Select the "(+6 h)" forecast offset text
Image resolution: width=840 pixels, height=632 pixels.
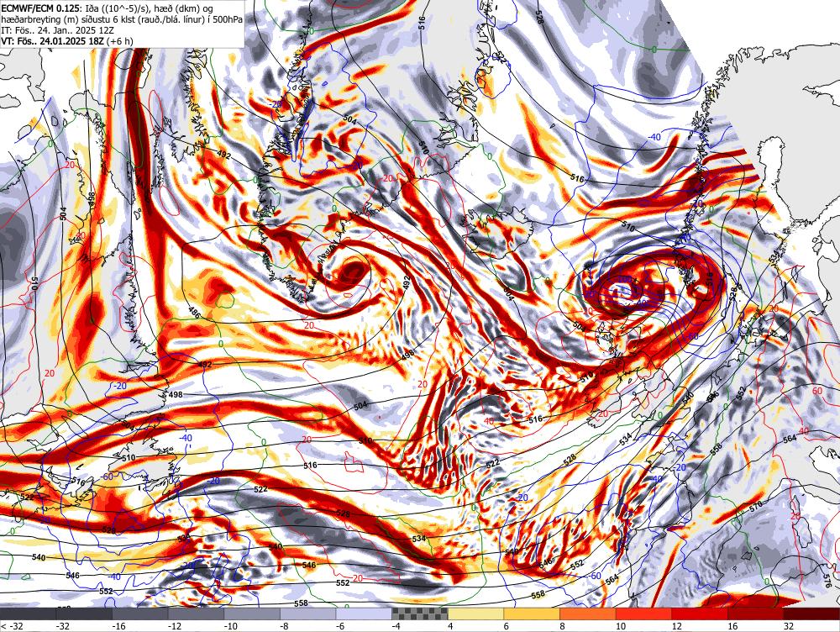[119, 41]
